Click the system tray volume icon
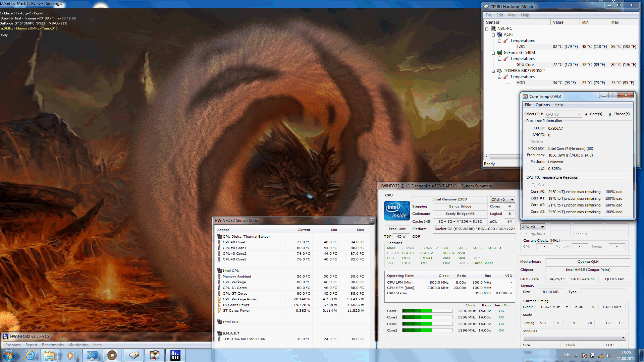 click(x=608, y=356)
